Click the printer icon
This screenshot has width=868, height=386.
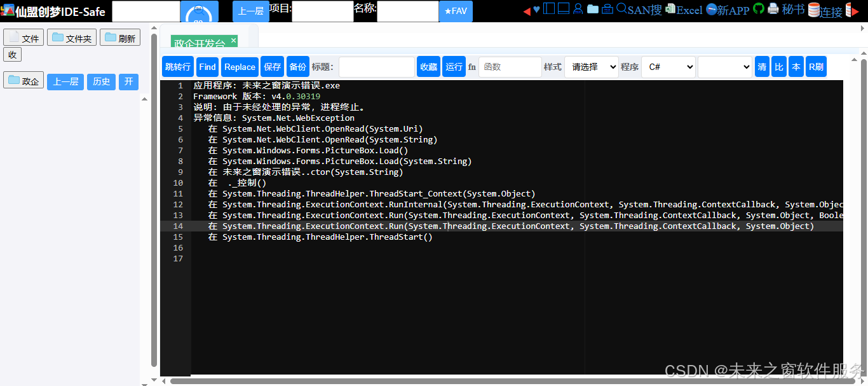[773, 9]
